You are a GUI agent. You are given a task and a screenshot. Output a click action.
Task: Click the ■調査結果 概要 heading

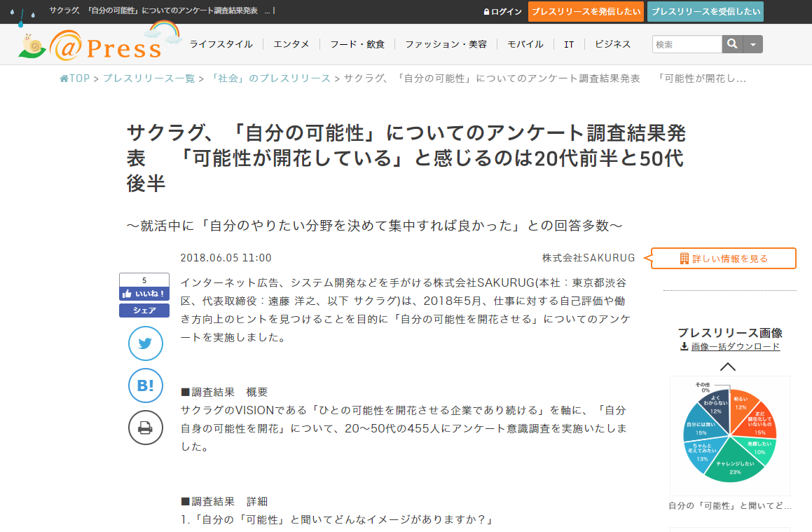click(224, 392)
